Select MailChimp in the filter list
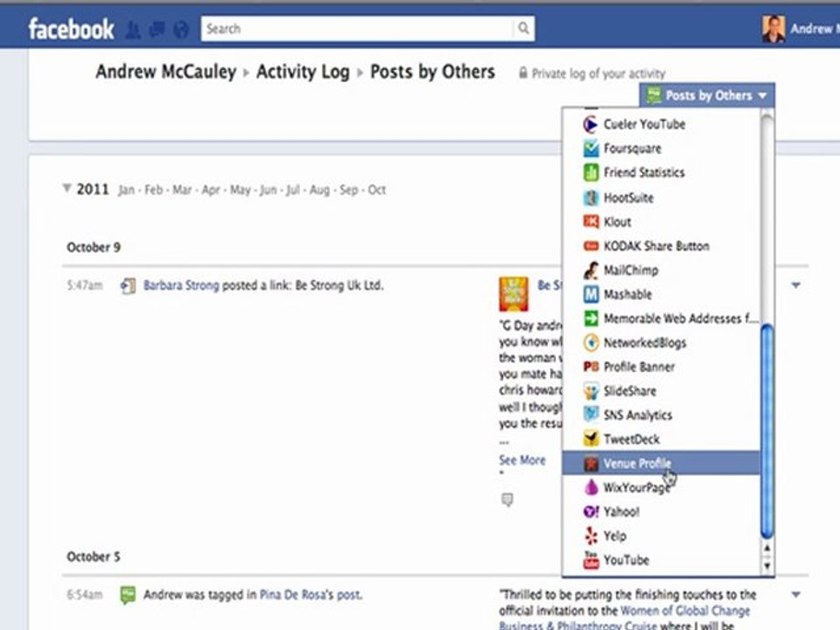Image resolution: width=840 pixels, height=630 pixels. [661, 270]
